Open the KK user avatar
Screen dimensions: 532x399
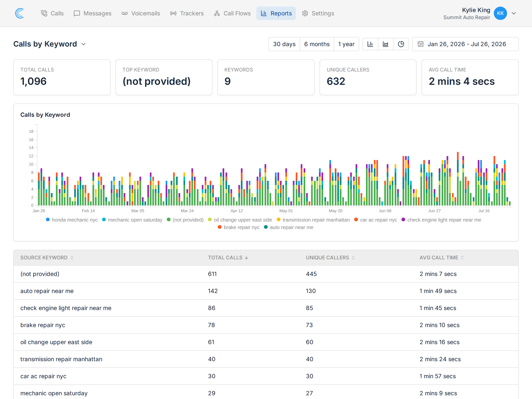[x=500, y=13]
